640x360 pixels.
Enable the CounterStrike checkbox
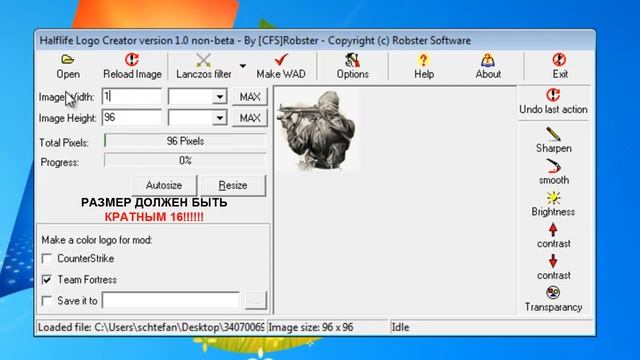click(x=47, y=258)
